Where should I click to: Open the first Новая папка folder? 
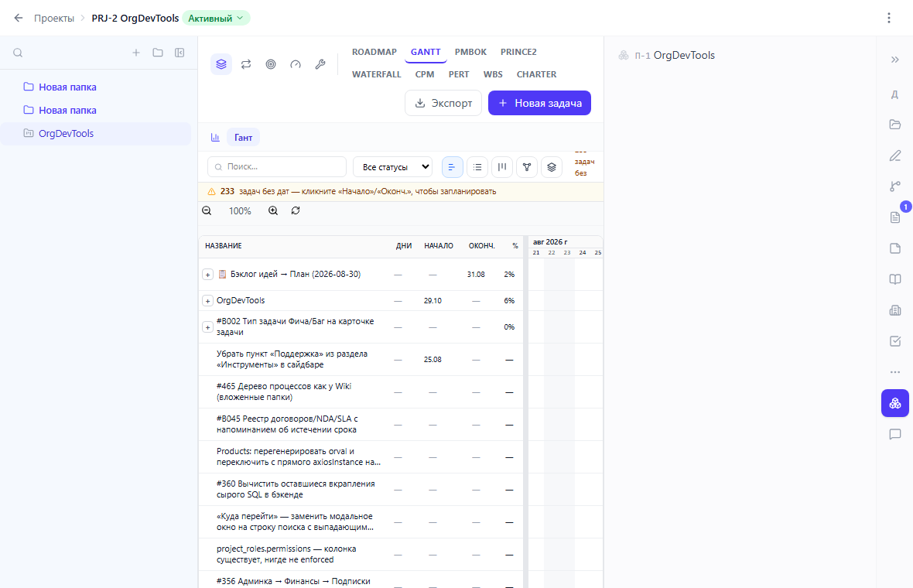point(95,87)
